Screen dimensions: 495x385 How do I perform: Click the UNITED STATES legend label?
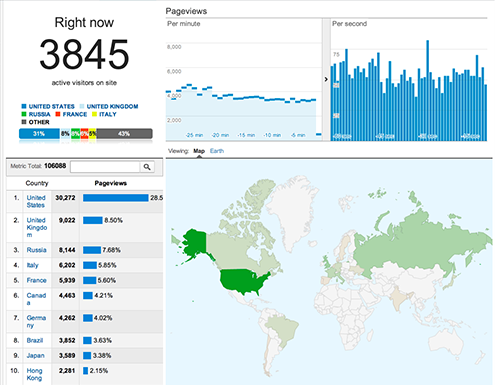(x=52, y=106)
